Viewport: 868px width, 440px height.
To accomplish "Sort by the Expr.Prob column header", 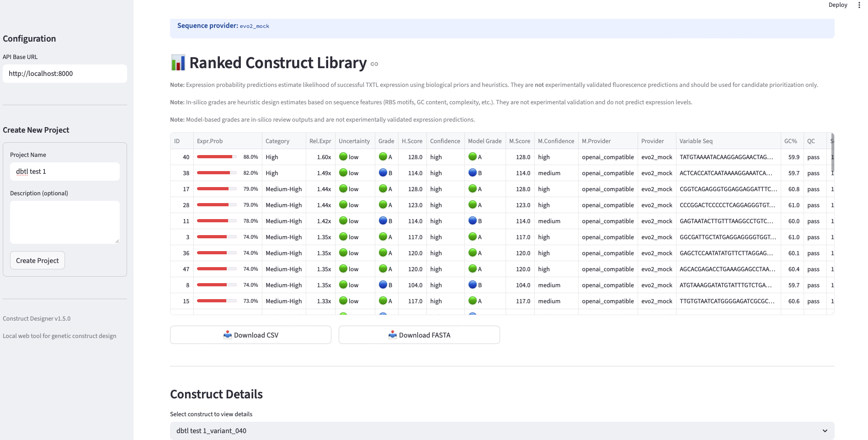I will tap(228, 141).
